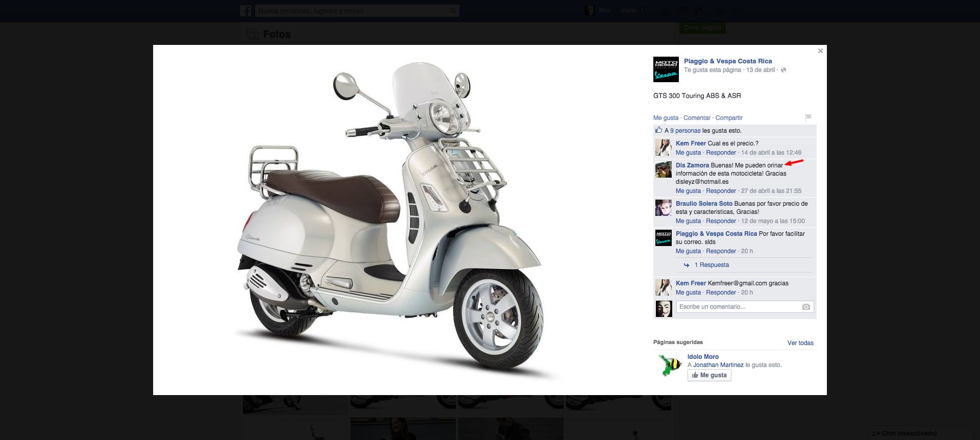Click the thumbs-up icon beside 9 personas
Image resolution: width=980 pixels, height=440 pixels.
point(658,130)
